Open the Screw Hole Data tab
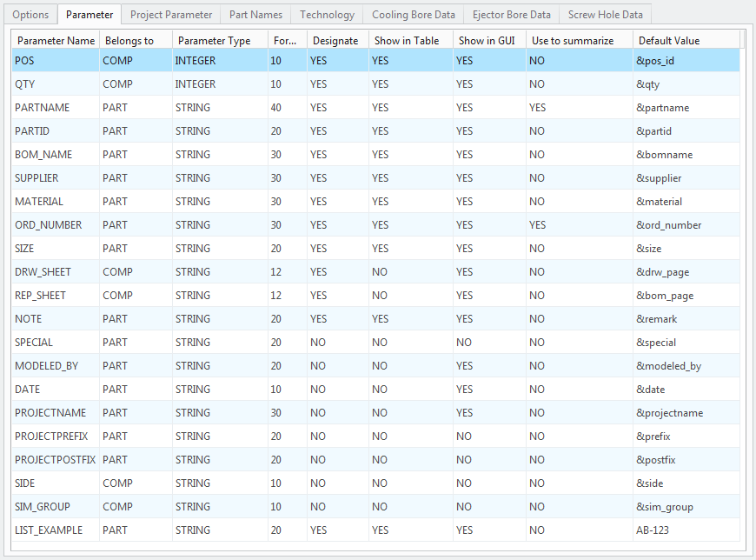The image size is (756, 560). click(x=605, y=15)
